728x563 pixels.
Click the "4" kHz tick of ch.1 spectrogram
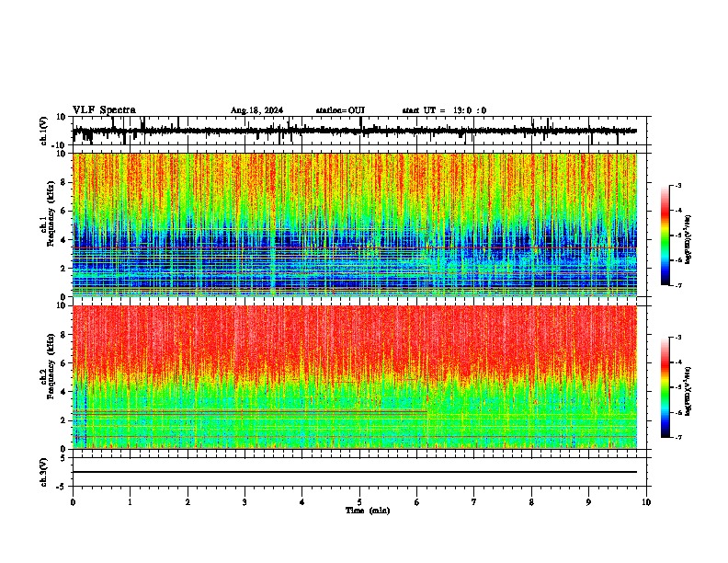click(x=63, y=240)
